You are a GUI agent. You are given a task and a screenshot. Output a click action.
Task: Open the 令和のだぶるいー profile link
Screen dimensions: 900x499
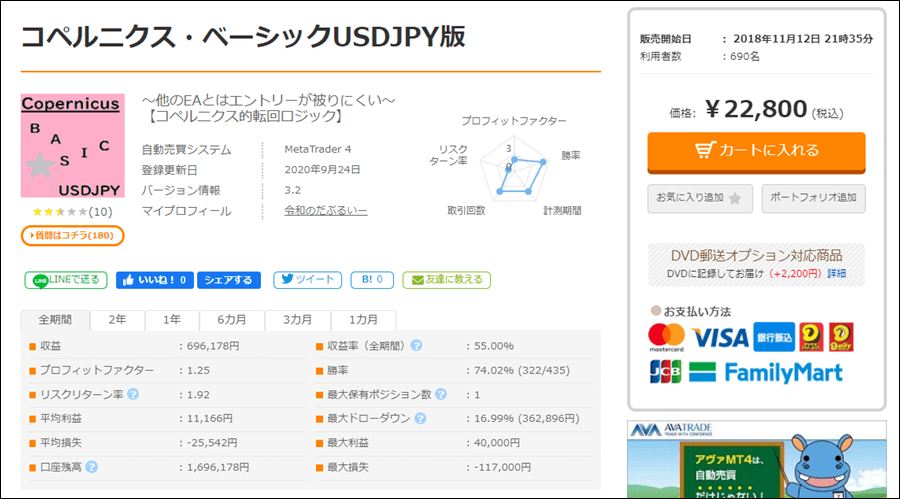325,211
